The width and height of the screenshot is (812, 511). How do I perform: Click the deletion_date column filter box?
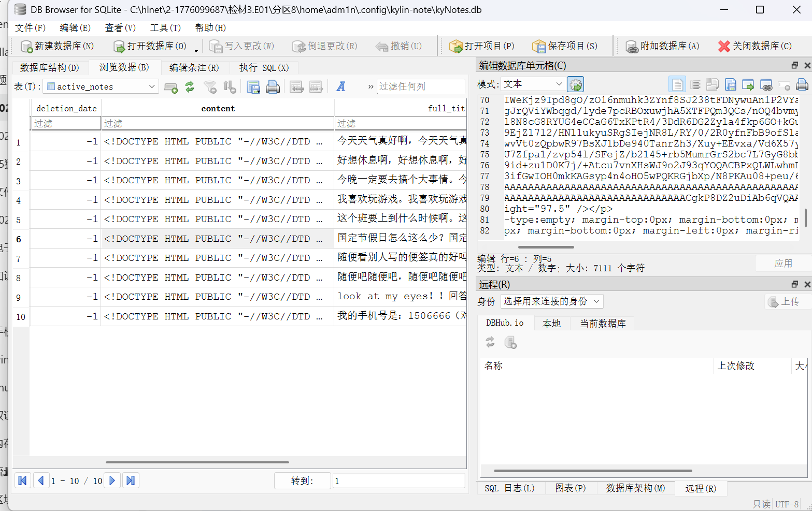66,123
